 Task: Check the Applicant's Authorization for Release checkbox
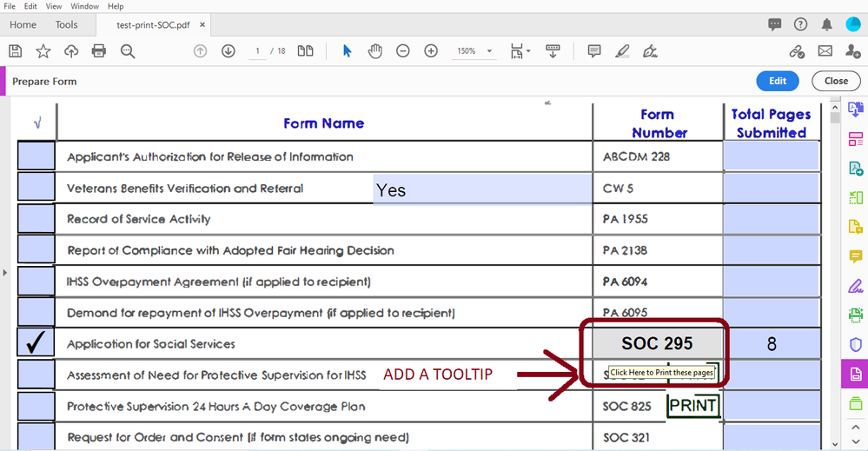[36, 156]
